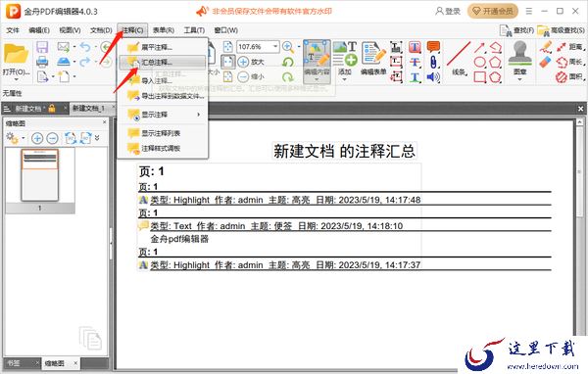Open the 107.6% zoom level dropdown
The height and width of the screenshot is (374, 588).
[x=275, y=46]
